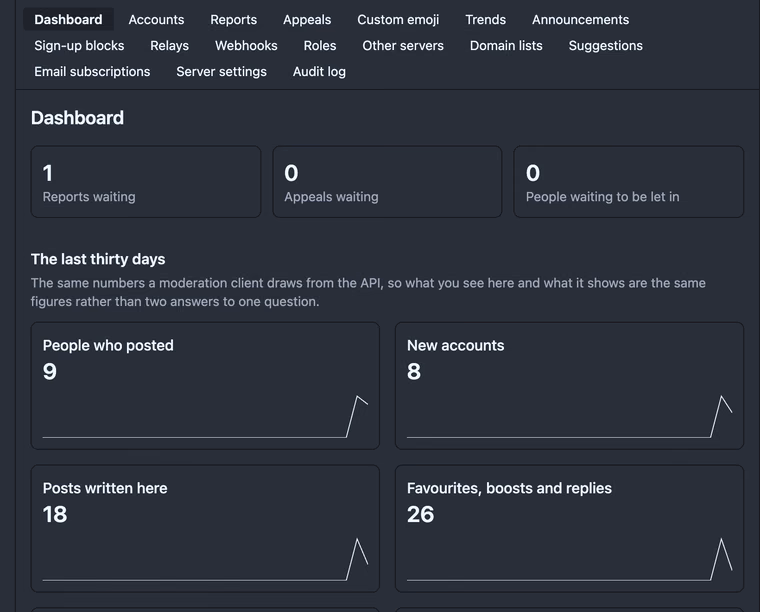The image size is (760, 612).
Task: Go to the Relays tab
Action: click(170, 46)
